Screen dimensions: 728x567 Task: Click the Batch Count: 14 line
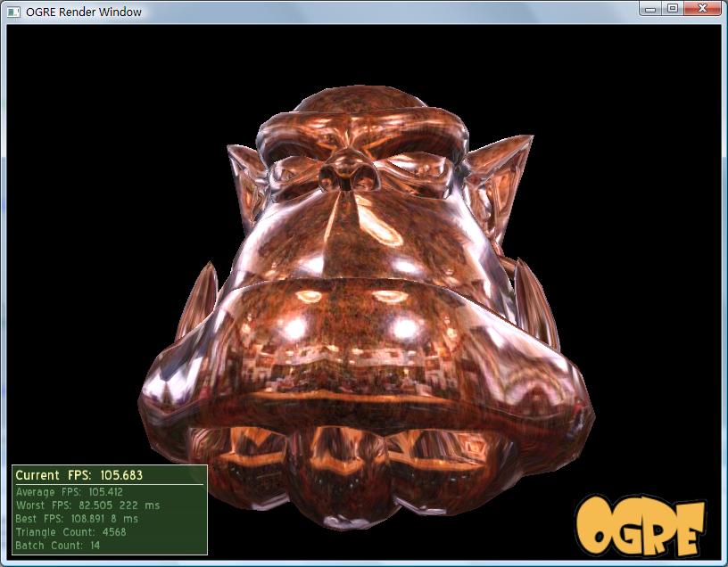58,546
